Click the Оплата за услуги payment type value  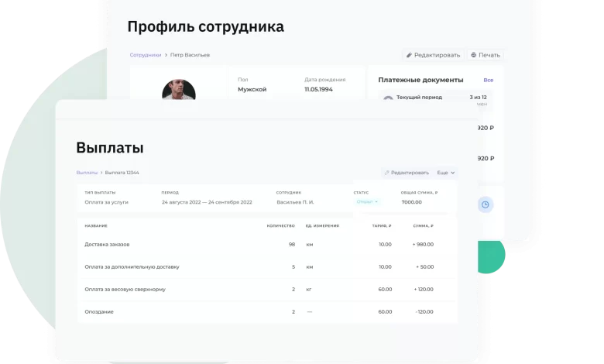[106, 202]
